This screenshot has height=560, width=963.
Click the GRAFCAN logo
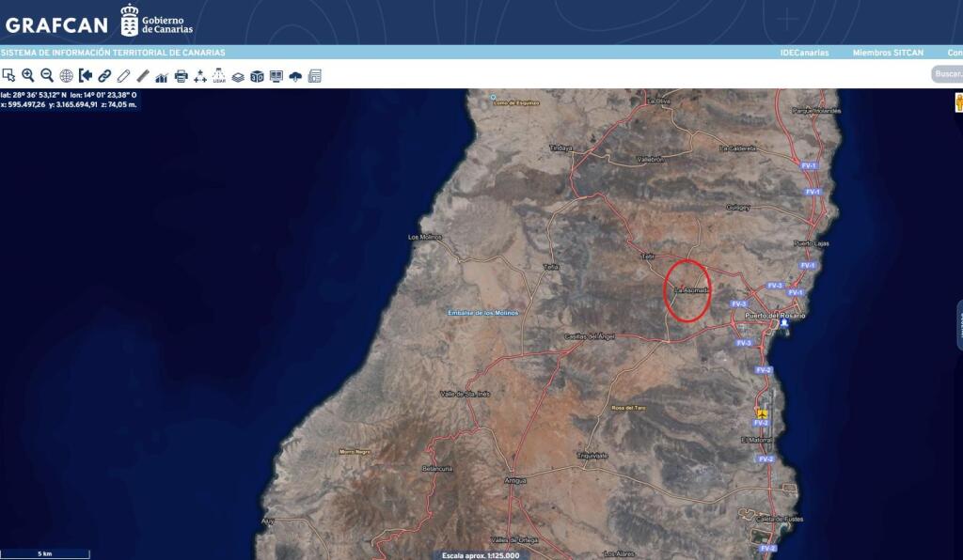55,24
